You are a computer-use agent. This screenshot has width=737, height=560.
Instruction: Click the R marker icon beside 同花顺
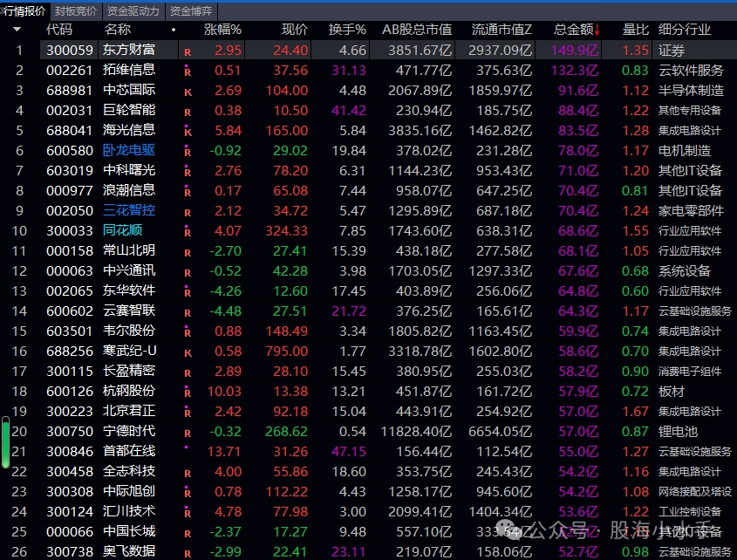tap(188, 232)
